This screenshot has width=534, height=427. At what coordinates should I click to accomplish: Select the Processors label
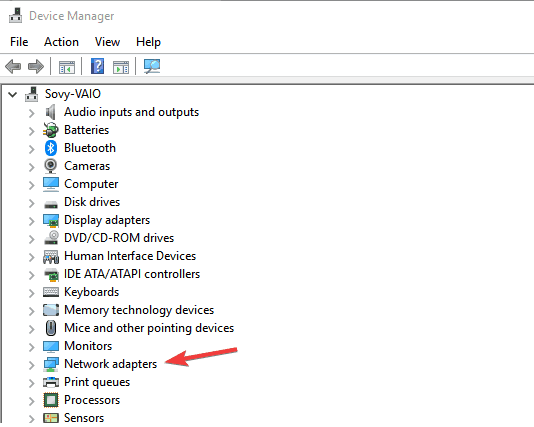tap(92, 400)
